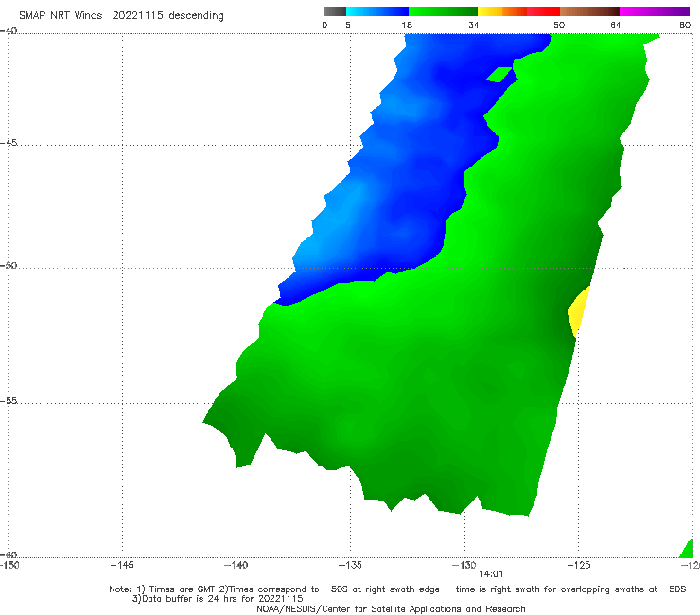
Task: Click the small green patch inside the blue area
Action: tap(499, 75)
